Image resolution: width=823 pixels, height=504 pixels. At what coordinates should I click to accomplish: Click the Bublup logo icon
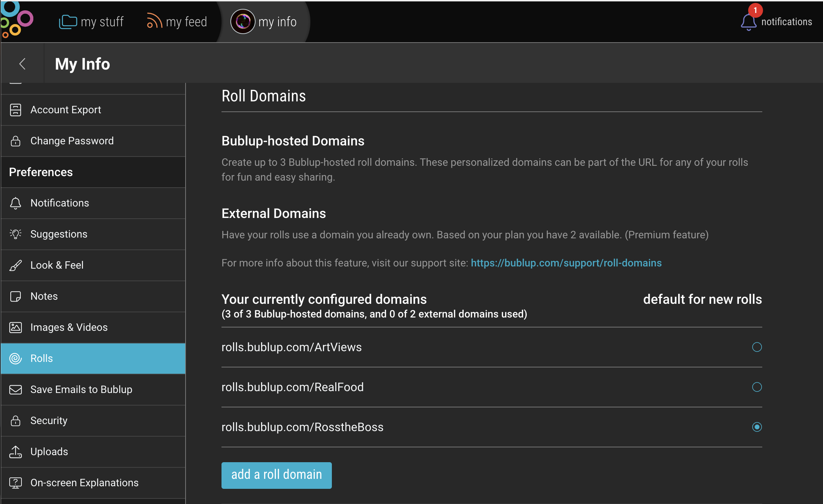(16, 20)
